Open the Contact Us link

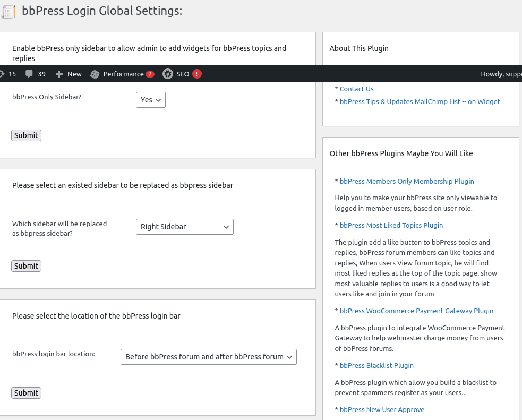pos(356,89)
